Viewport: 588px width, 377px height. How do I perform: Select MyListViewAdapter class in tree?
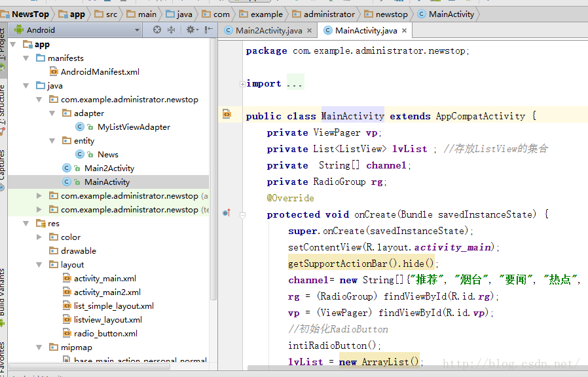pos(134,127)
